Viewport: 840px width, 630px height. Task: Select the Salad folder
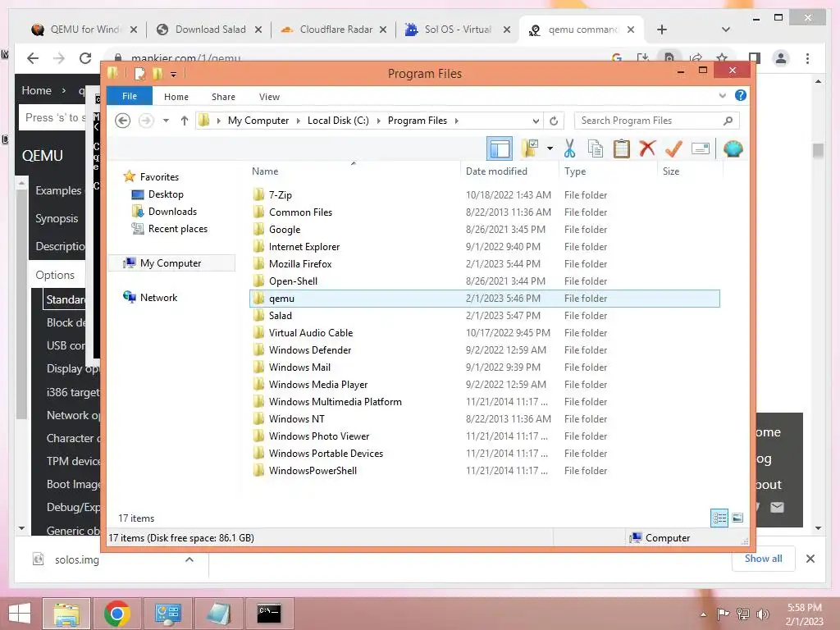(281, 316)
